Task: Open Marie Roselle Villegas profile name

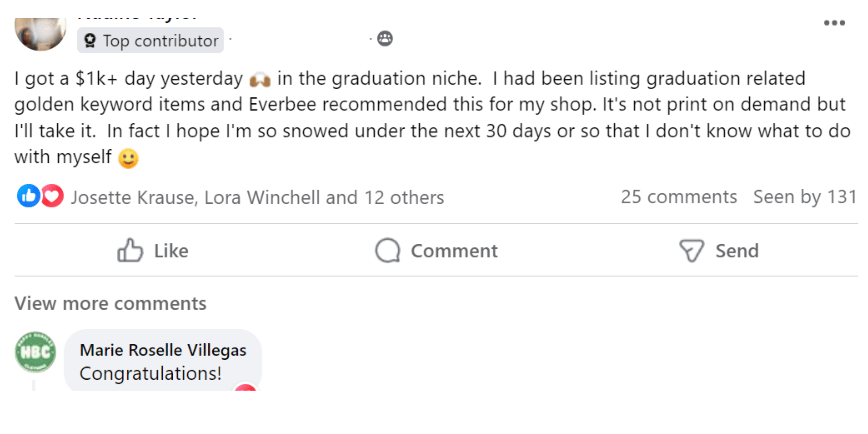Action: tap(163, 350)
